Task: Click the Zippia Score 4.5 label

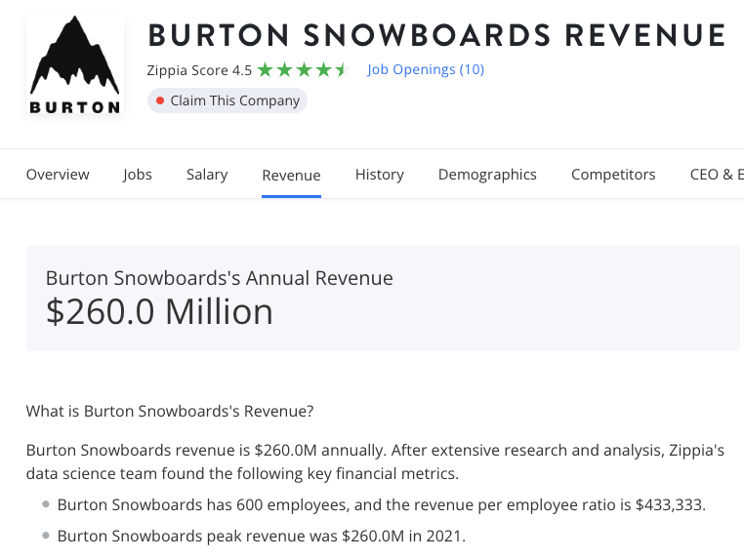Action: click(198, 70)
